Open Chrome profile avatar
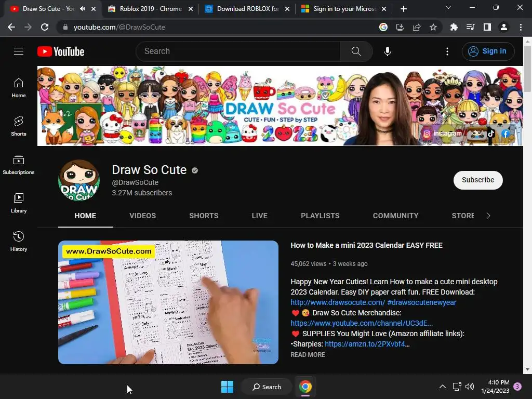 coord(504,27)
